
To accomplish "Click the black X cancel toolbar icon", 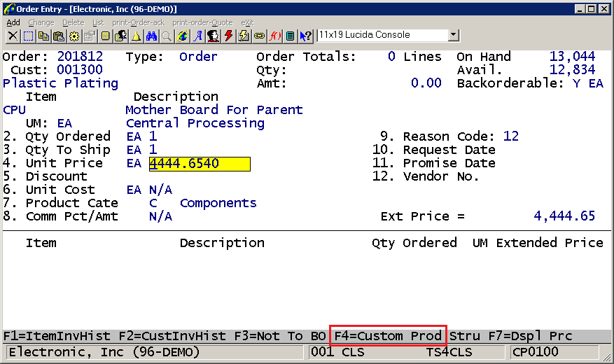I will click(13, 36).
